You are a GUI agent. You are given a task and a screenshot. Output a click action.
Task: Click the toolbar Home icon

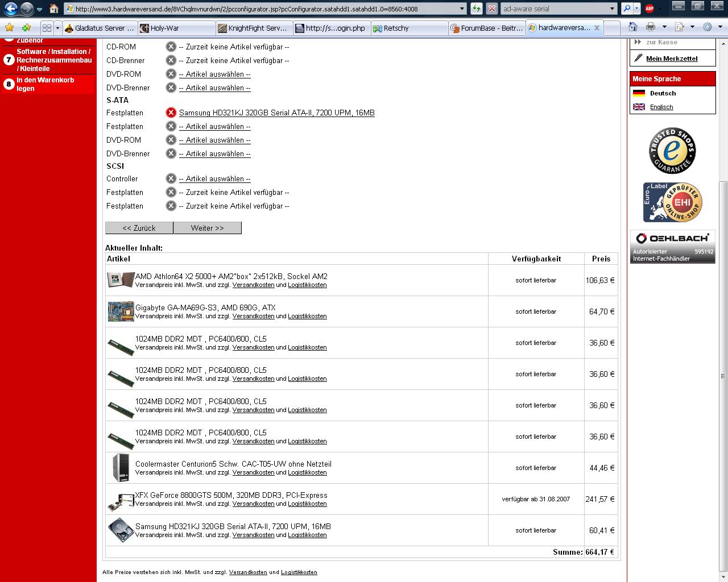click(632, 27)
